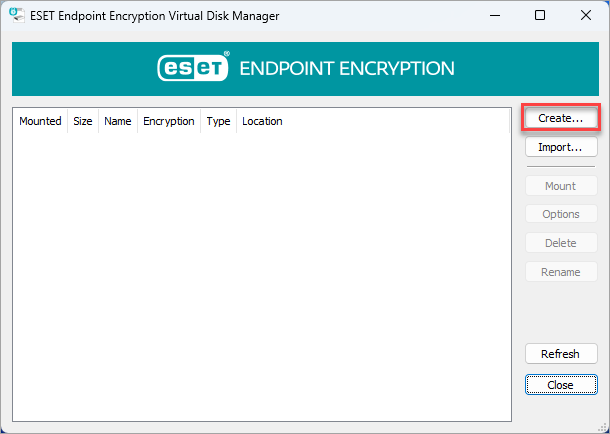Click the ESET logo in the banner

click(x=193, y=67)
